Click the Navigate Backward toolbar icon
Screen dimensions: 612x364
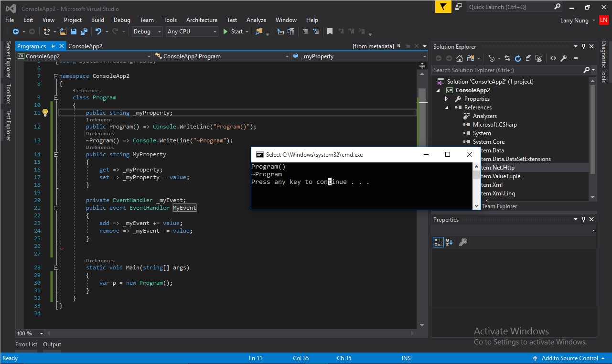click(x=15, y=32)
